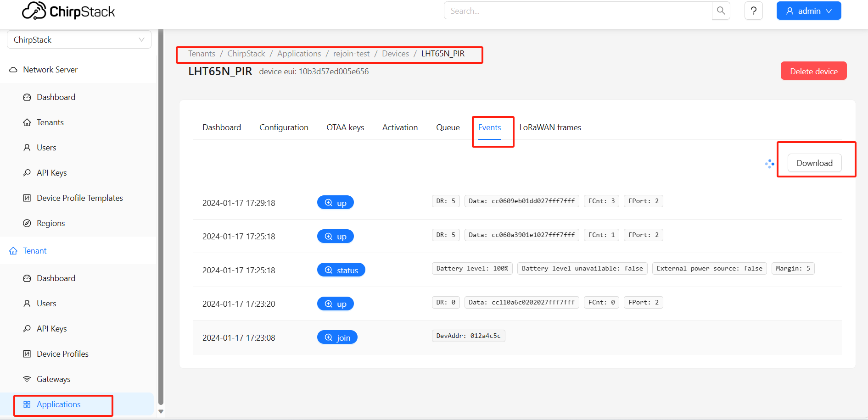Click Tenant API Keys icon
The image size is (868, 420).
click(x=27, y=329)
